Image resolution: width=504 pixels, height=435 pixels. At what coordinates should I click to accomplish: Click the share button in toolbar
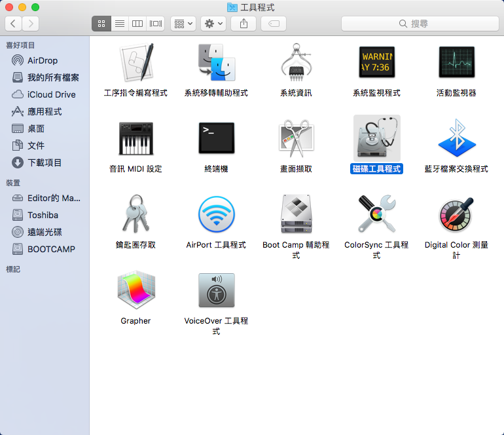tap(243, 24)
